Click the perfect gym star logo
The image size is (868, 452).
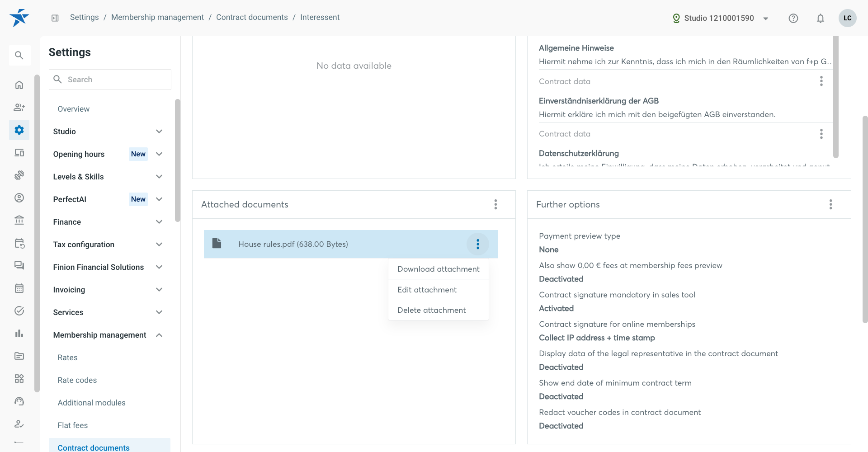coord(19,18)
